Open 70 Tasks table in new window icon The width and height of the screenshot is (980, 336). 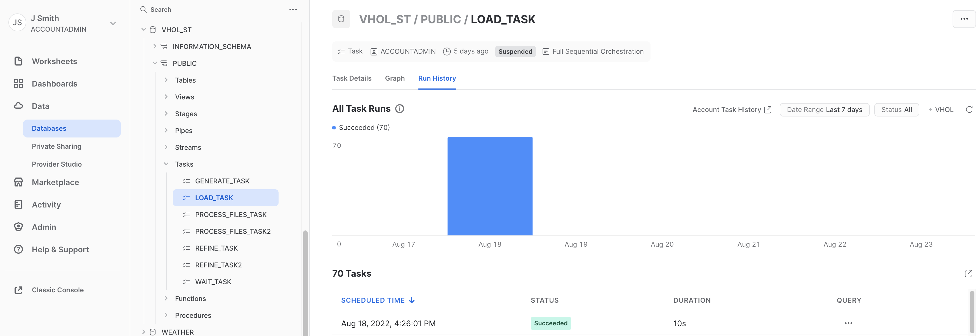(968, 274)
